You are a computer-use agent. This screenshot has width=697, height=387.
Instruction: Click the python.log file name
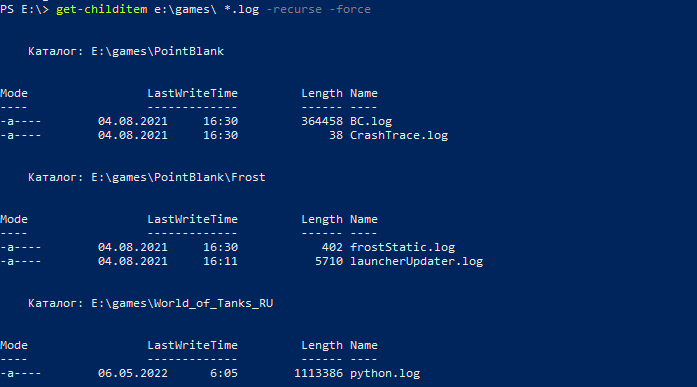pyautogui.click(x=385, y=374)
